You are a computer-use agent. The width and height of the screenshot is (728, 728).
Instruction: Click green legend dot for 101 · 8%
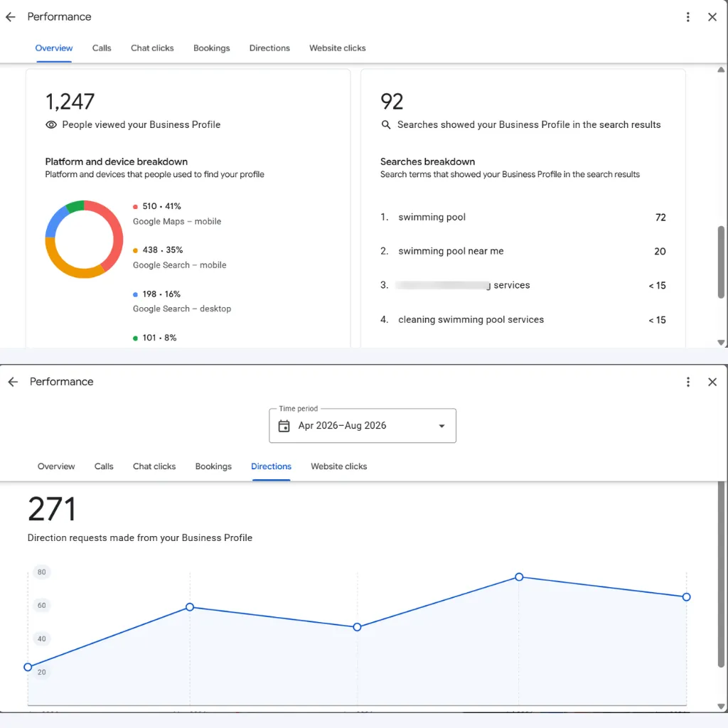pyautogui.click(x=135, y=338)
